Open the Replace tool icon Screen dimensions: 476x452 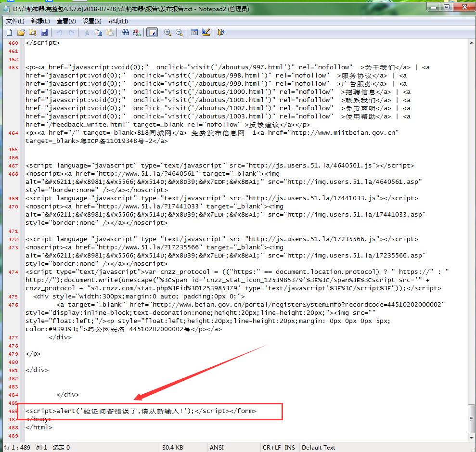(x=137, y=32)
